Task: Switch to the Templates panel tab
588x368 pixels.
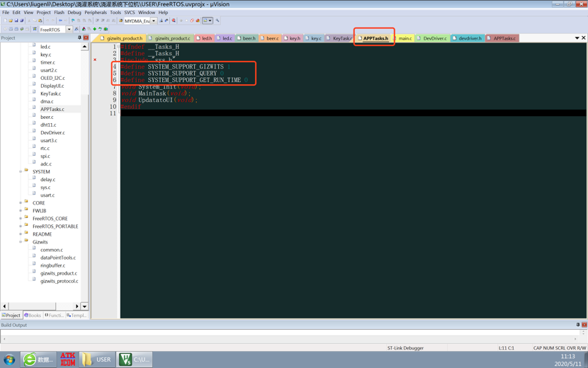Action: [77, 315]
